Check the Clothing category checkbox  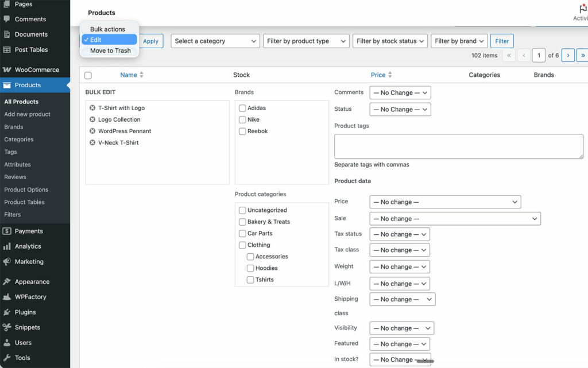242,245
